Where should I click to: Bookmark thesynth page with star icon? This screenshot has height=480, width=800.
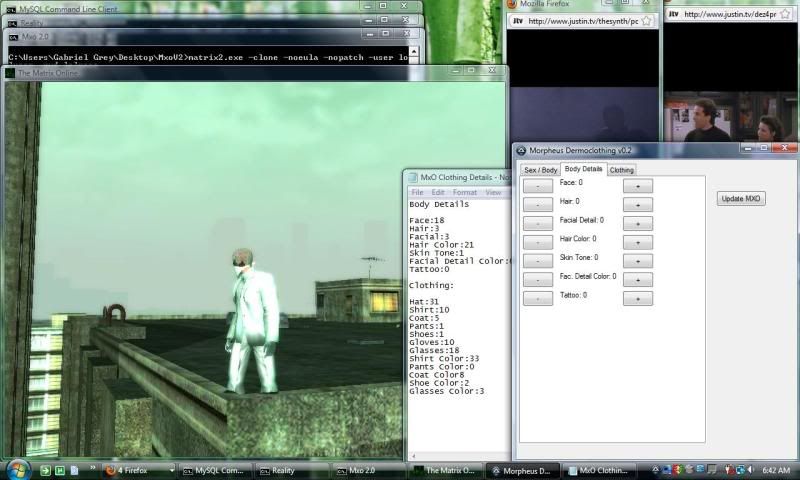(x=646, y=21)
